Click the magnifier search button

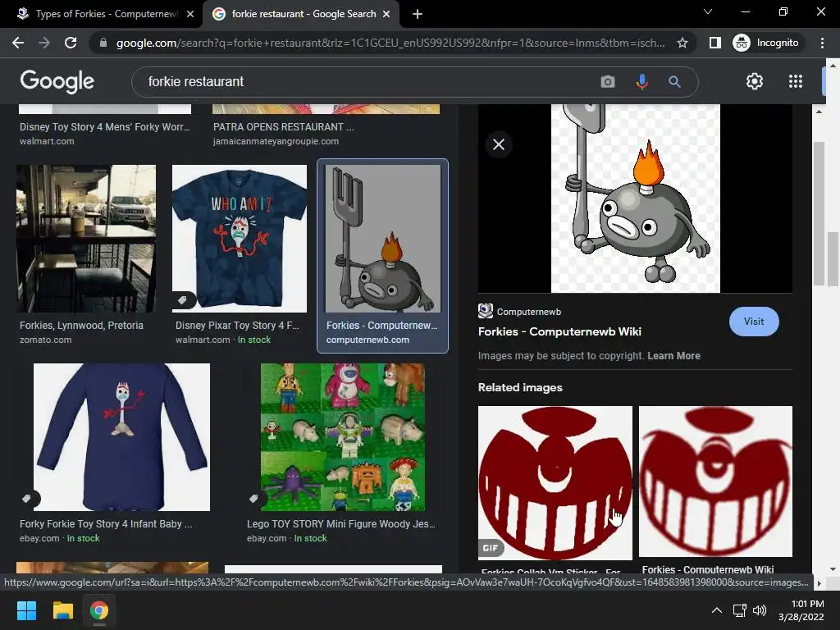[674, 82]
